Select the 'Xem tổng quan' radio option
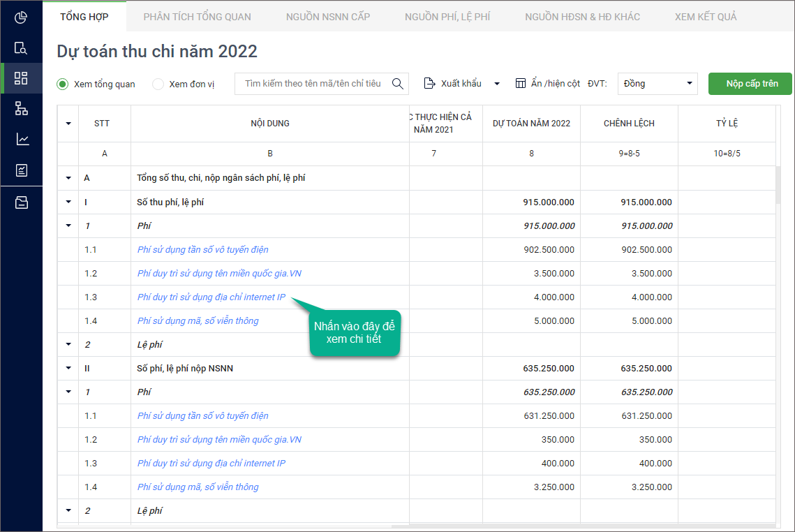Viewport: 795px width, 532px height. coord(63,84)
